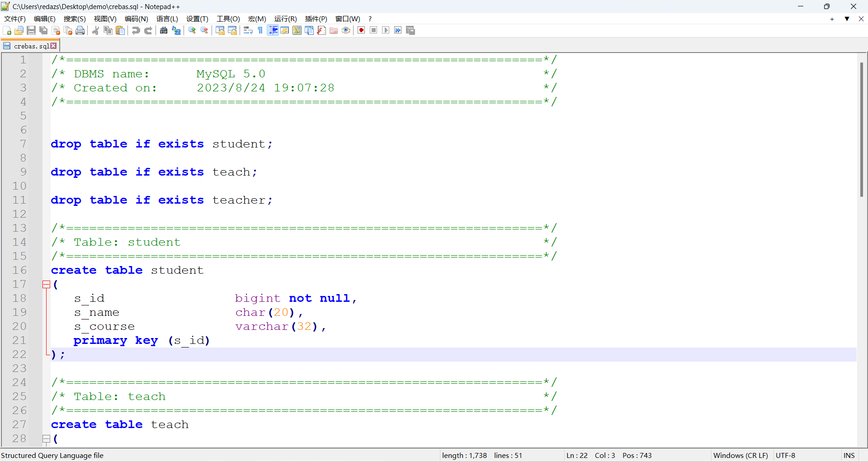Screen dimensions: 868x462
Task: Select the crebas.sql document tab
Action: [30, 46]
